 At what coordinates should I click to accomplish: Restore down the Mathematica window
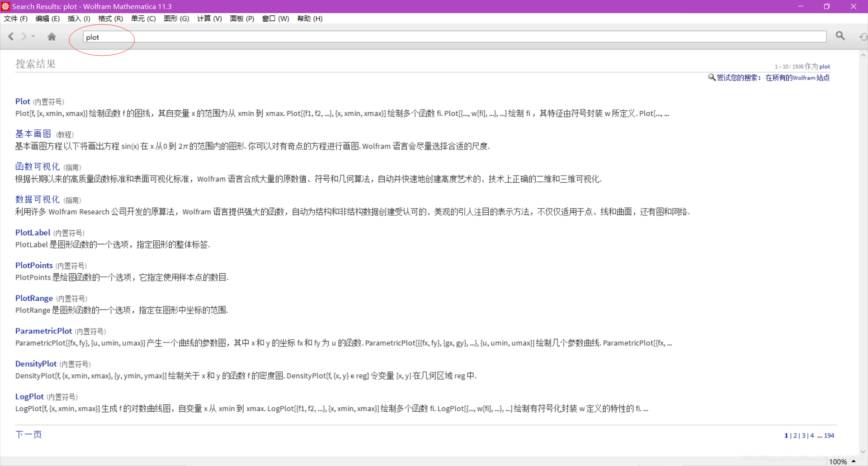[826, 6]
